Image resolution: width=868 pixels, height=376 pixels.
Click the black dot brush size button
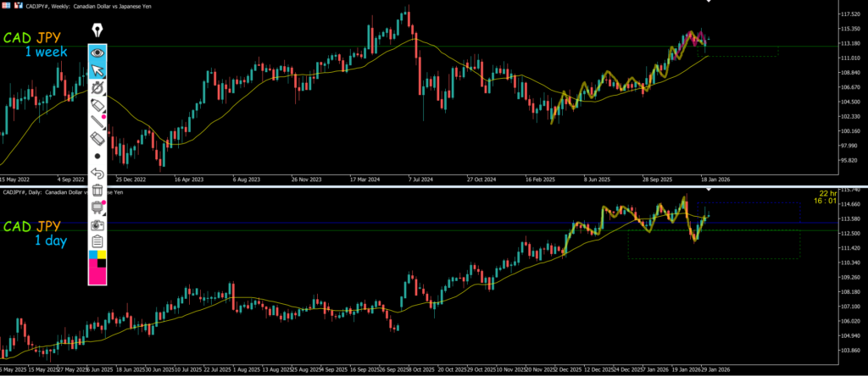[x=97, y=157]
